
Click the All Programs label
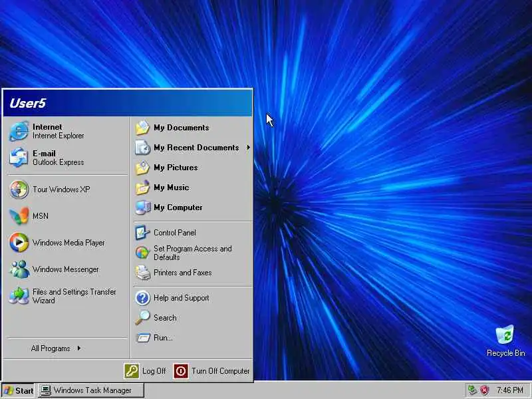51,348
